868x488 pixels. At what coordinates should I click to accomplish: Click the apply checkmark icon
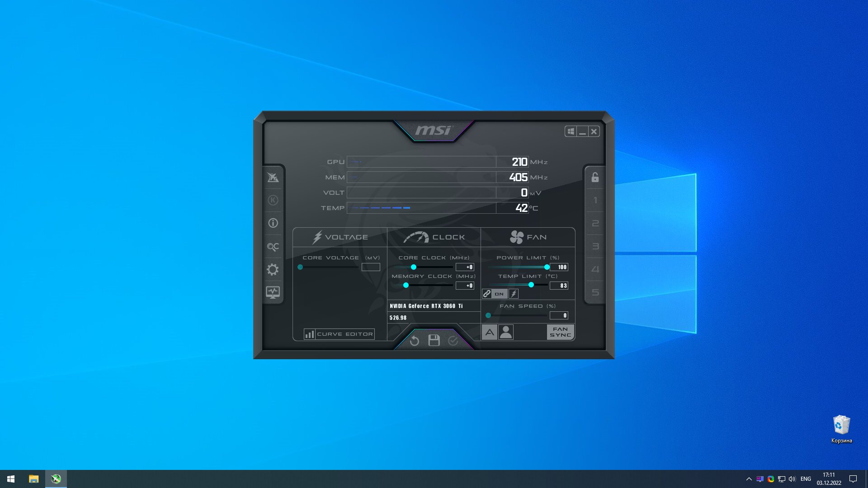pyautogui.click(x=453, y=341)
